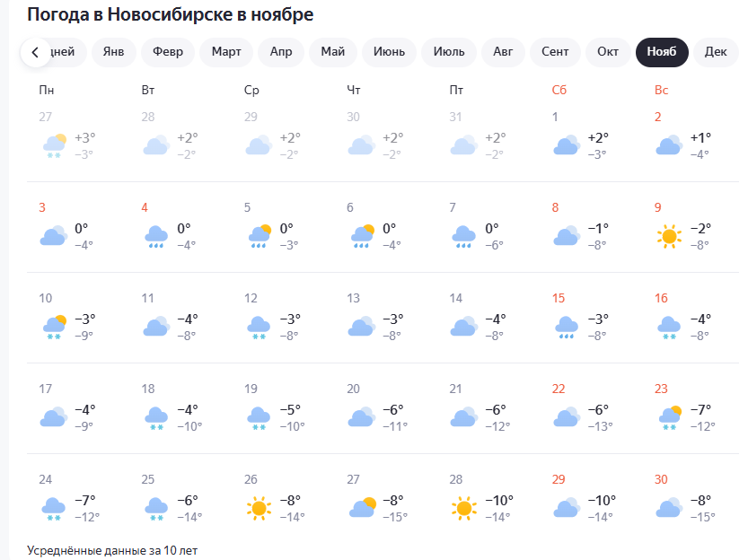Select the snow cloud icon on November 10

coord(52,326)
